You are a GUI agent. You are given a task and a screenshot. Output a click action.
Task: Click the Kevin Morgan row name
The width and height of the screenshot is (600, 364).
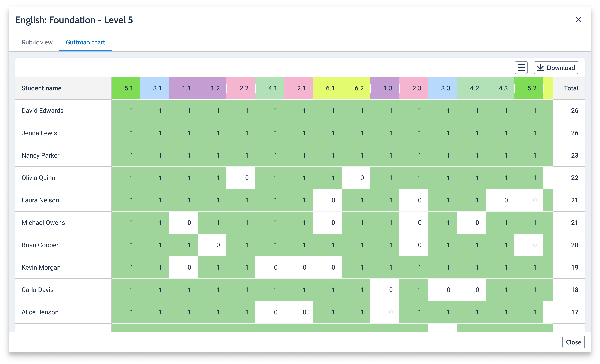[41, 267]
